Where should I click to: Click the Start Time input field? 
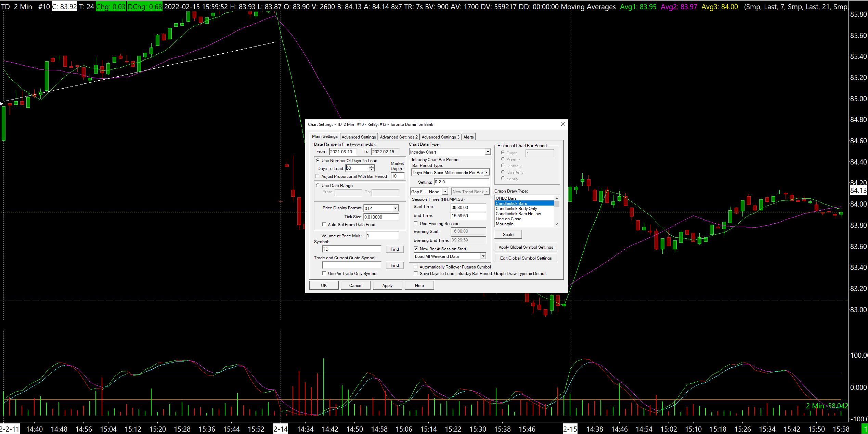(x=468, y=207)
